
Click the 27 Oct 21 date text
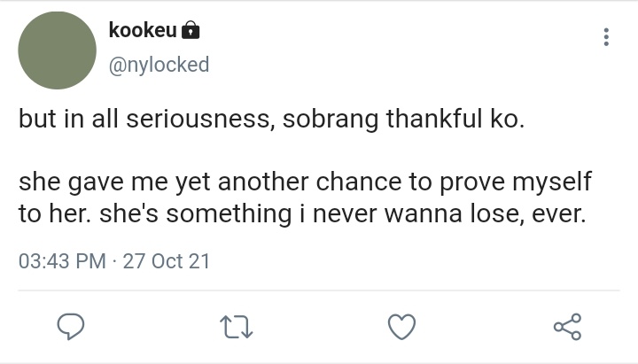[x=167, y=261]
